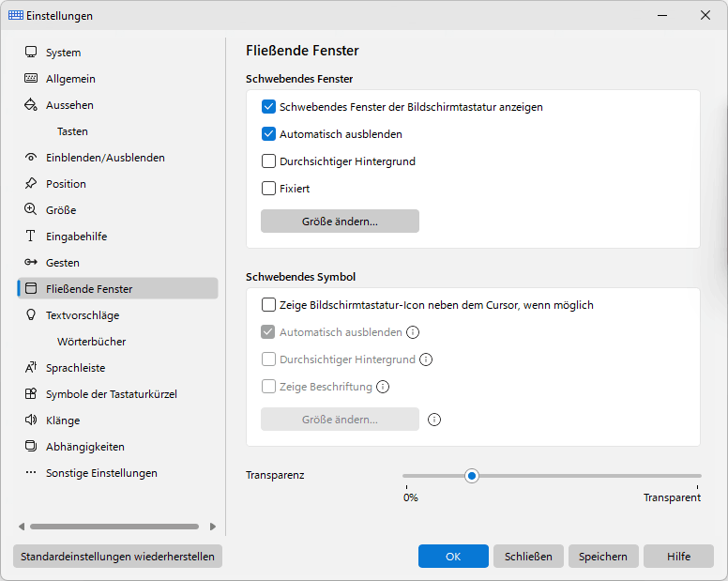The image size is (728, 581).
Task: Click the Schließen button
Action: click(528, 557)
